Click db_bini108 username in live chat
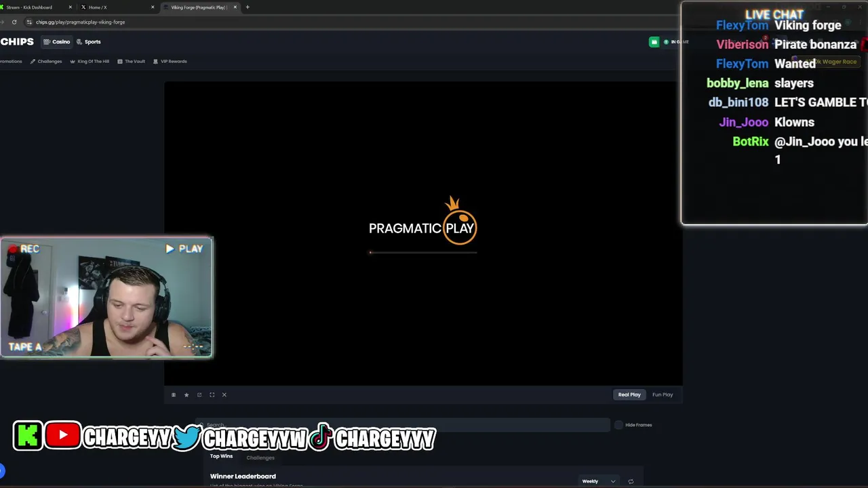The height and width of the screenshot is (488, 868). [738, 102]
